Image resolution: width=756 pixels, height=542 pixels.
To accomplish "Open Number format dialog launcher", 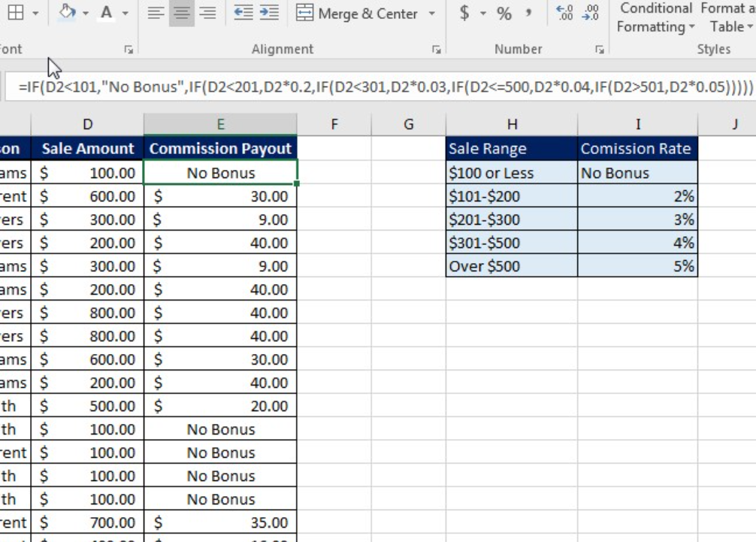I will click(599, 49).
